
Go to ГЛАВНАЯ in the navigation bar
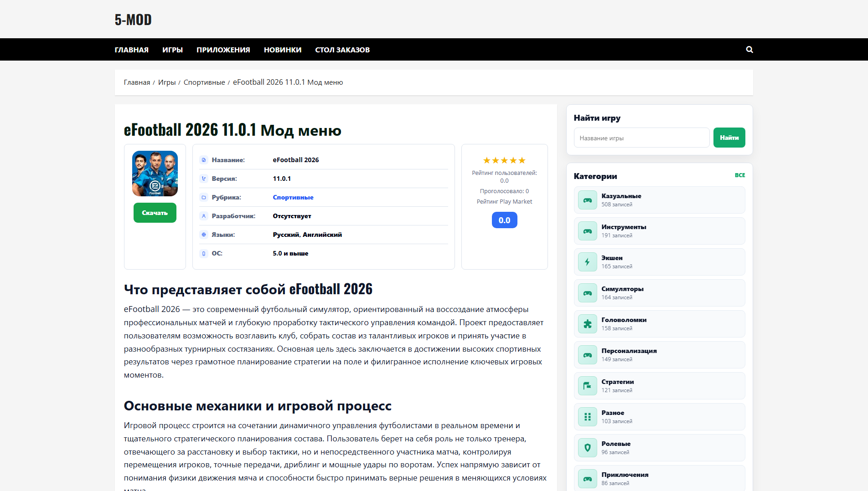[x=132, y=50]
